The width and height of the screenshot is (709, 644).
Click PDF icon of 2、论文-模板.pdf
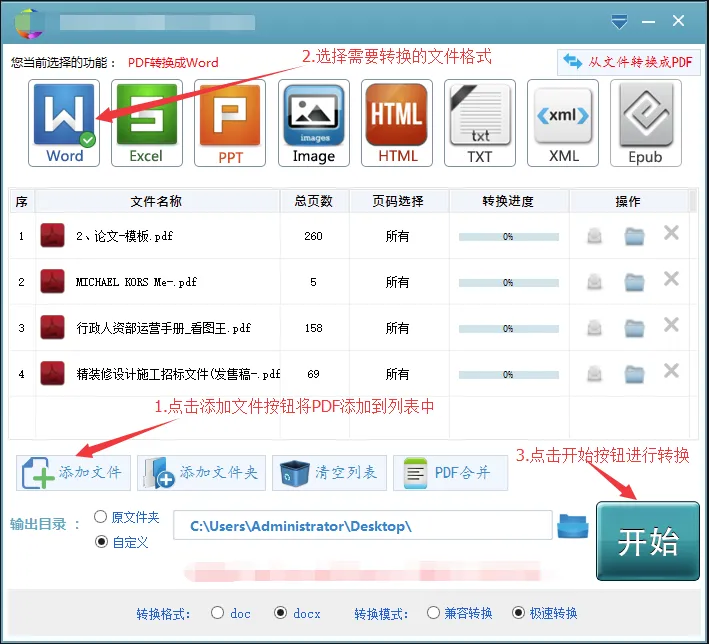coord(52,235)
